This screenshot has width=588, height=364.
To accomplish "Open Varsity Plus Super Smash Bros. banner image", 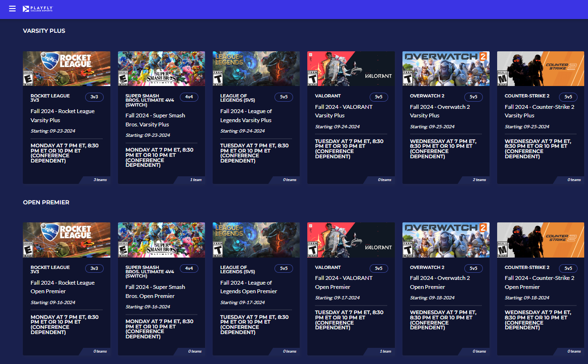I will [x=161, y=69].
